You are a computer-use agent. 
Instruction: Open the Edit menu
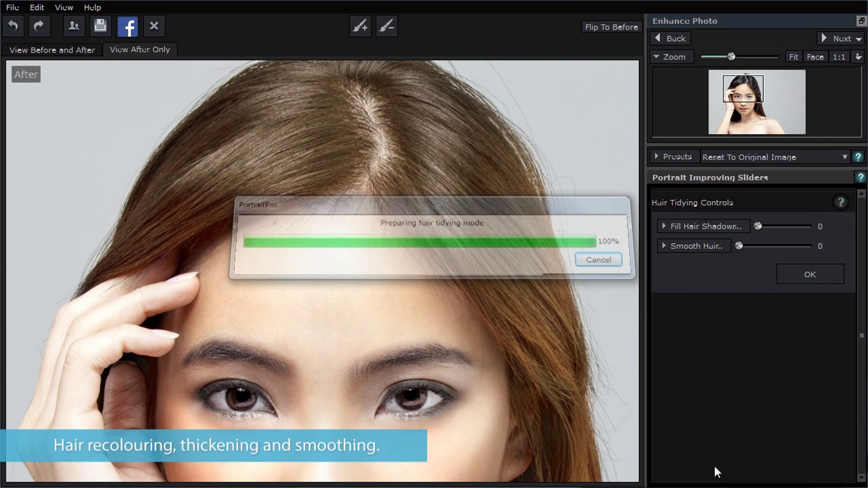(x=37, y=7)
